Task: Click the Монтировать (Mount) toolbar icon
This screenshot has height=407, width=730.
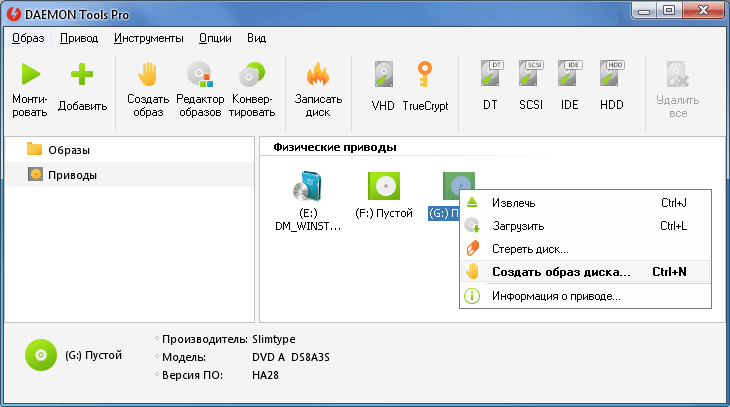Action: click(x=30, y=76)
